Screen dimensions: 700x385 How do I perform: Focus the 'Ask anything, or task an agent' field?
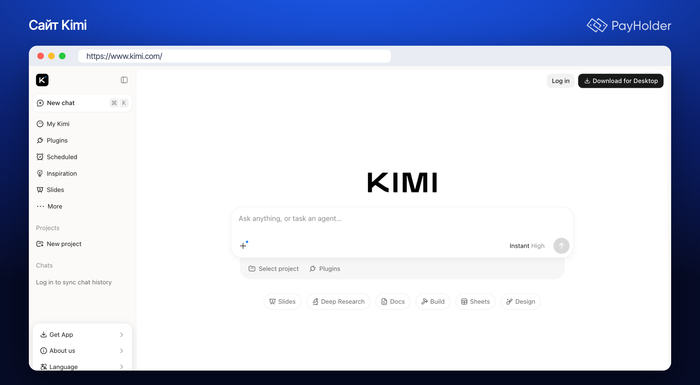[402, 219]
